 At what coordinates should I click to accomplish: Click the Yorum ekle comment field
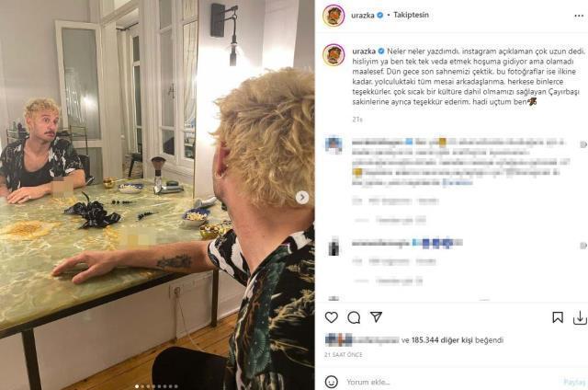[x=450, y=382]
